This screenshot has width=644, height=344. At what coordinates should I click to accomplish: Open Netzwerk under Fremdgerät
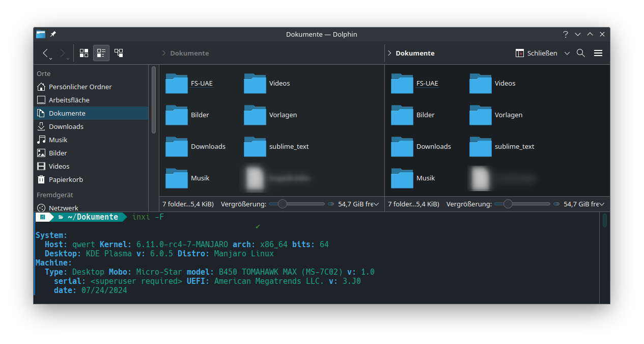coord(91,207)
